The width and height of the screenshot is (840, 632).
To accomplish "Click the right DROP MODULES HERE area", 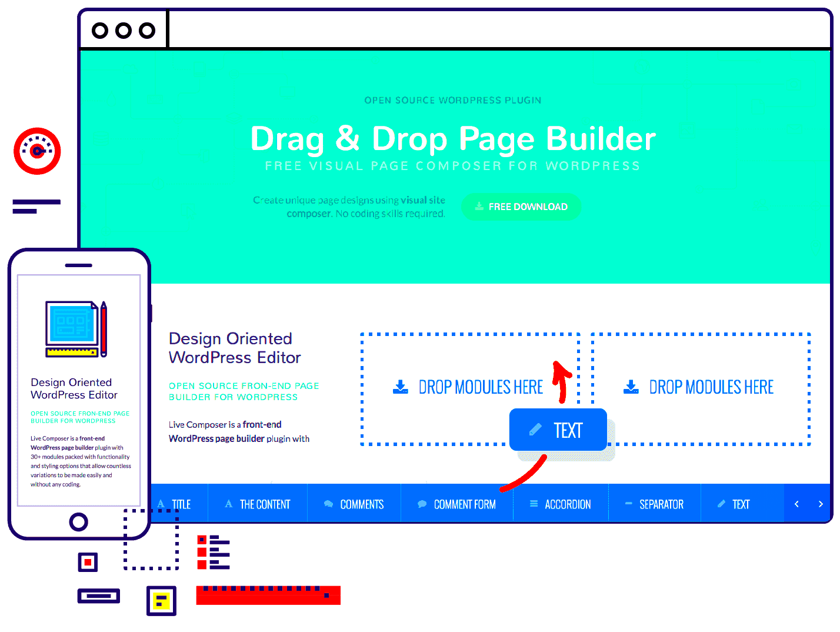I will click(701, 389).
